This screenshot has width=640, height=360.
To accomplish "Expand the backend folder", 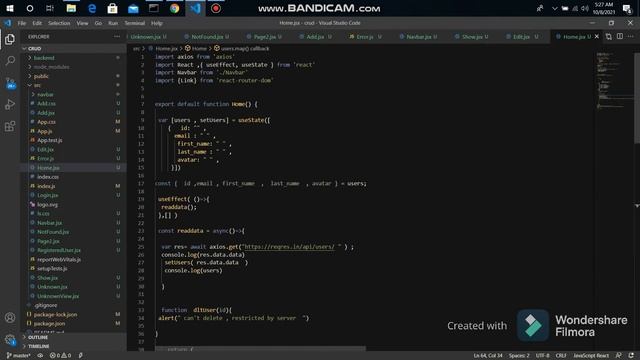I will (x=73, y=58).
